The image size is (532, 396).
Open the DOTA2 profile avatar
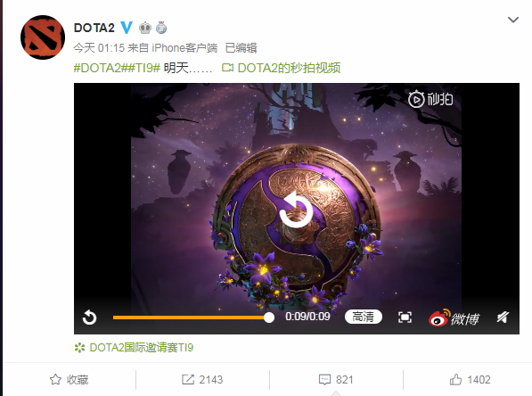click(43, 37)
